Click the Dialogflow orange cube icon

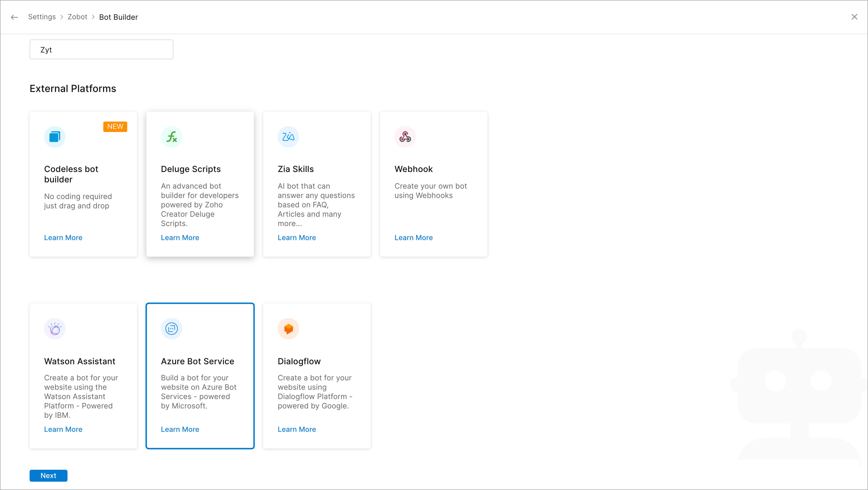tap(288, 329)
